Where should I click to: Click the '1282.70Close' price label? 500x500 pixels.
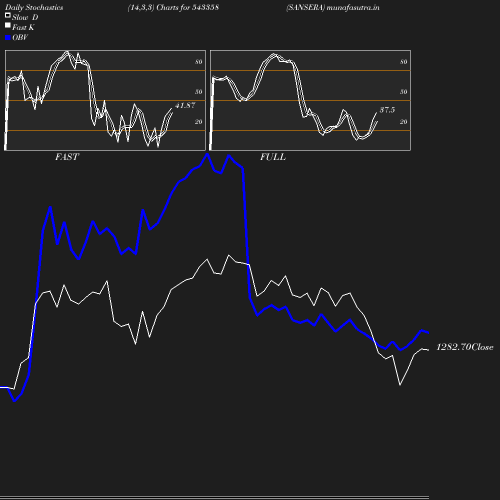point(465,347)
